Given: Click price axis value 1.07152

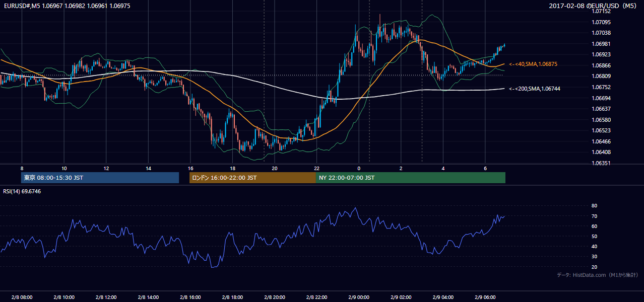Looking at the screenshot, I should [x=602, y=11].
